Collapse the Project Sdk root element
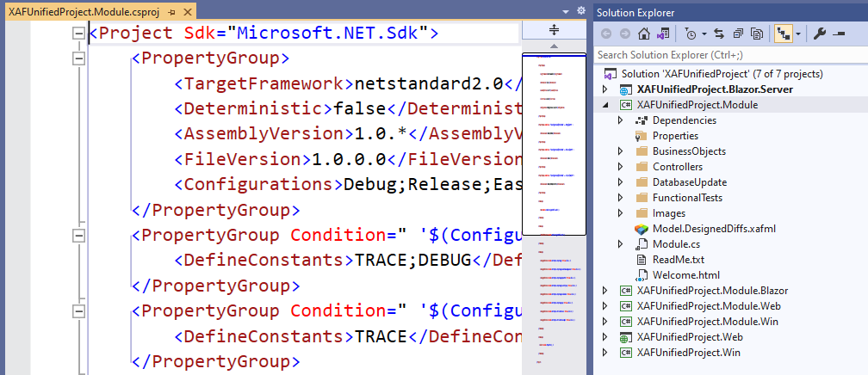 (x=79, y=34)
